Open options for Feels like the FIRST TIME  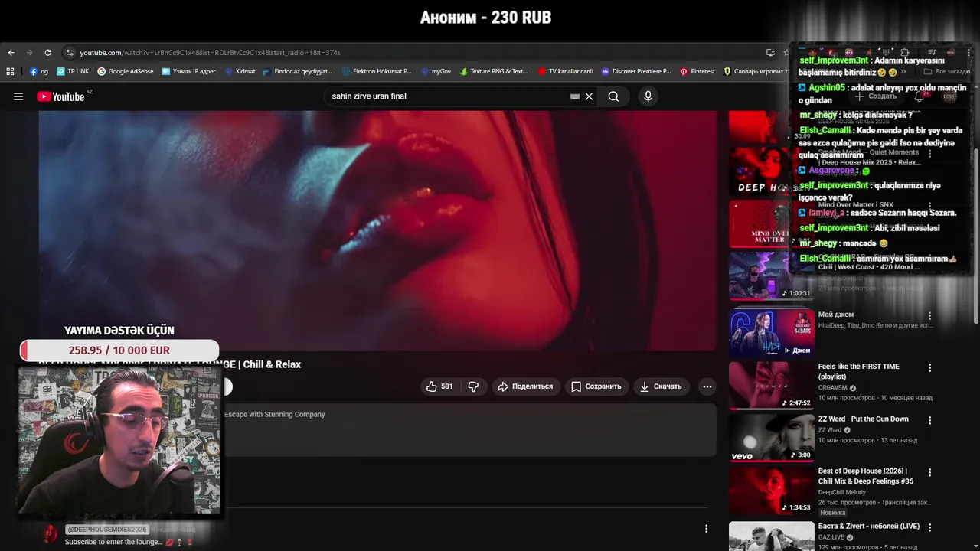click(x=929, y=368)
